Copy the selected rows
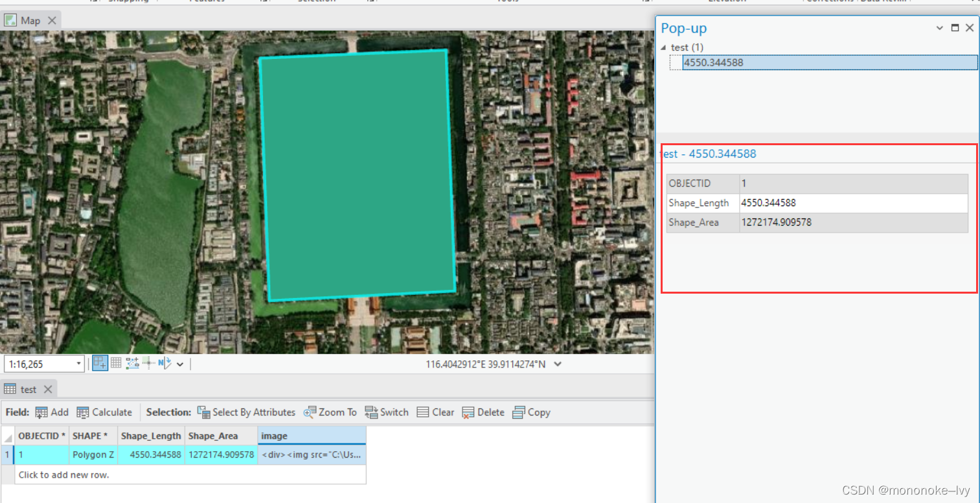The width and height of the screenshot is (980, 503). coord(531,412)
